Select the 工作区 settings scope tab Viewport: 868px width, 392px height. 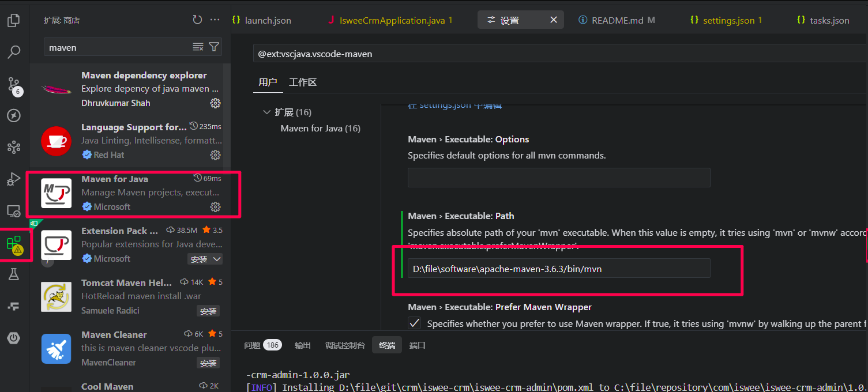pyautogui.click(x=303, y=82)
